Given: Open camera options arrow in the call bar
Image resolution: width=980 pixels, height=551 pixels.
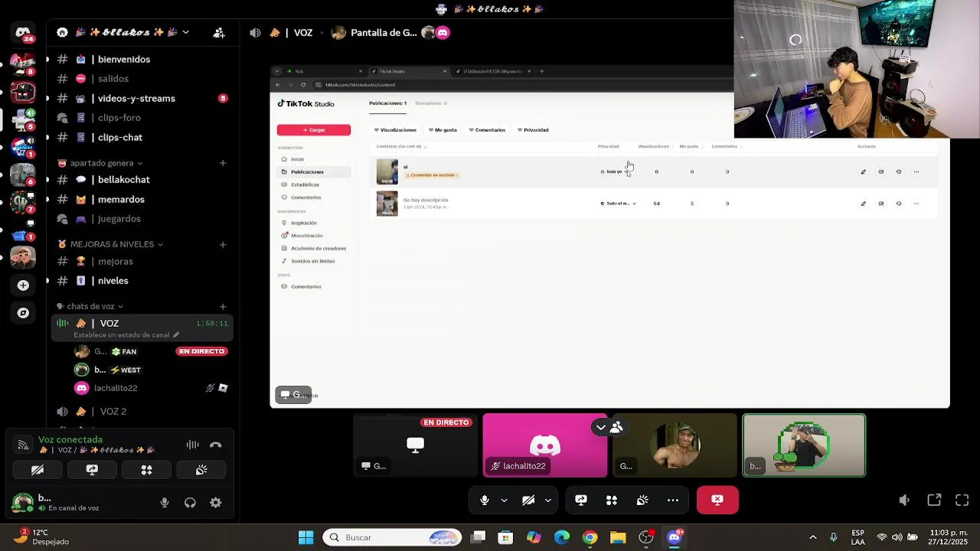Looking at the screenshot, I should [548, 500].
